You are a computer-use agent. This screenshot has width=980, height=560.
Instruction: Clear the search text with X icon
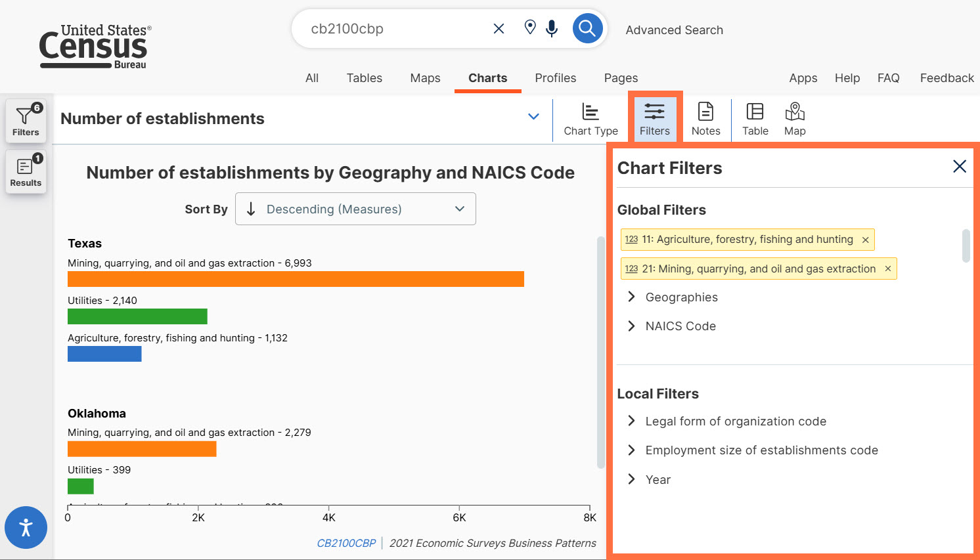click(499, 29)
